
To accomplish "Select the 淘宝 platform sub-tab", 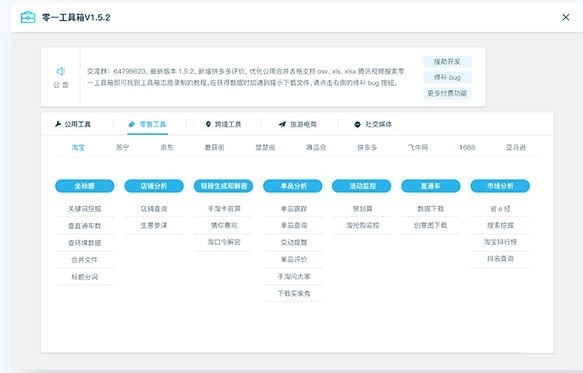I will tap(78, 148).
